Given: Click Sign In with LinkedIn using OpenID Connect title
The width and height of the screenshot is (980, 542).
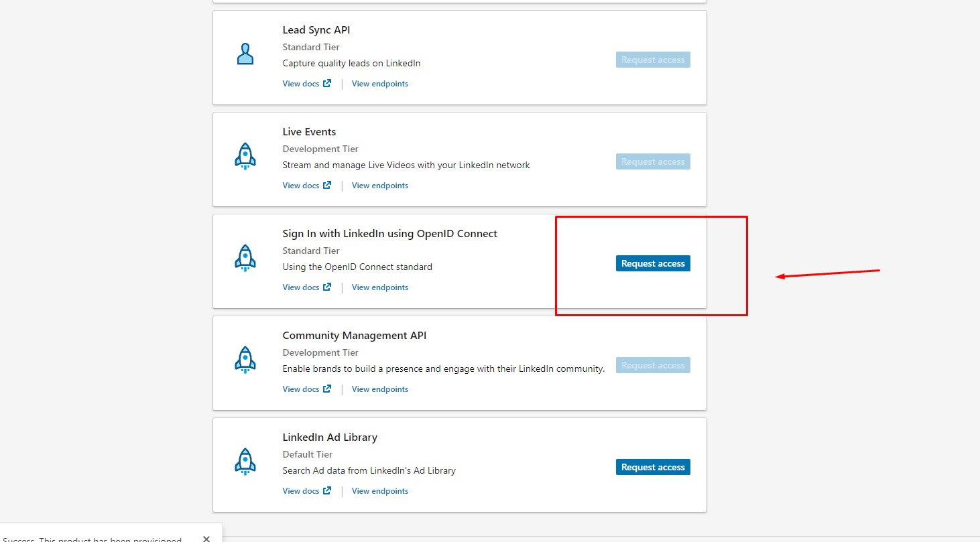Looking at the screenshot, I should click(x=390, y=234).
